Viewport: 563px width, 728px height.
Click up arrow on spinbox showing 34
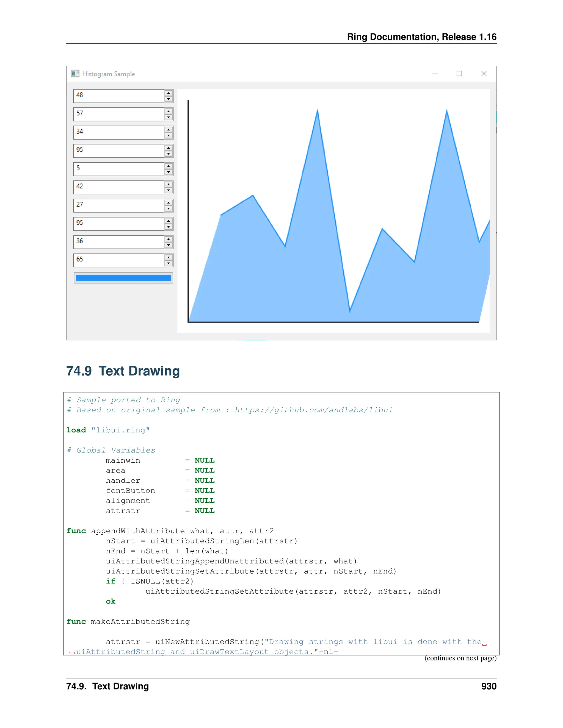tap(169, 130)
